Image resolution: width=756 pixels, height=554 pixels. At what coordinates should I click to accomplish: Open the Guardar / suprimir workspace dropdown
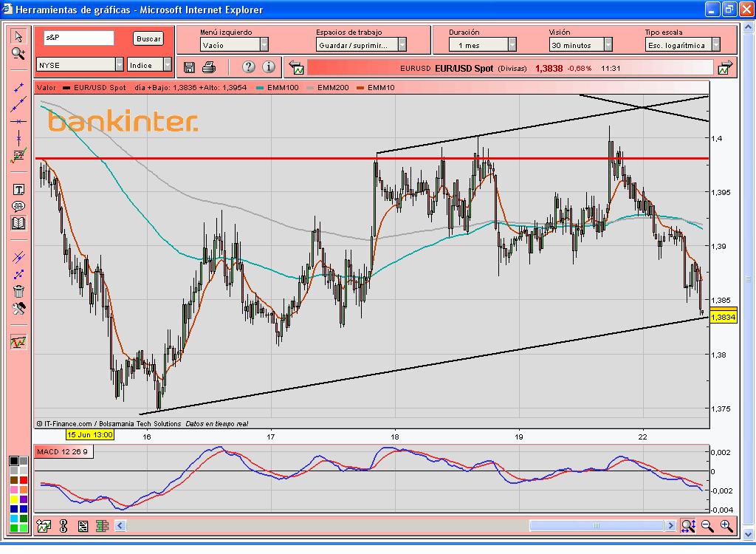click(x=361, y=45)
